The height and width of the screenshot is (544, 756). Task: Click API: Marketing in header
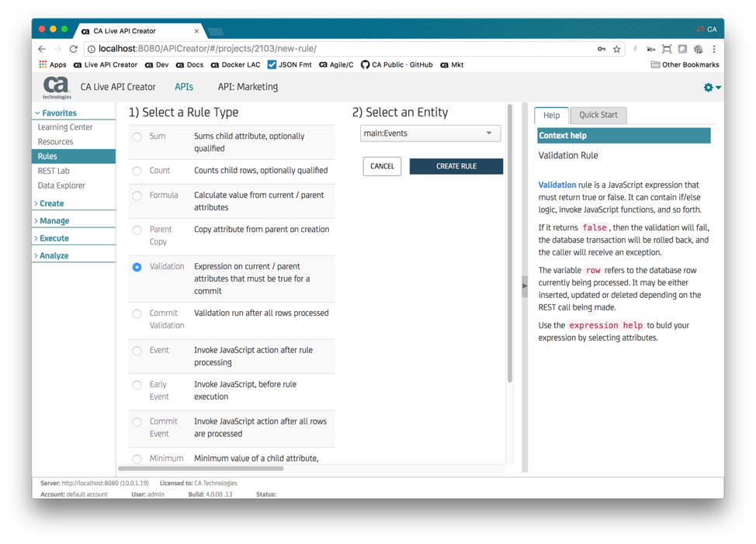(x=248, y=87)
